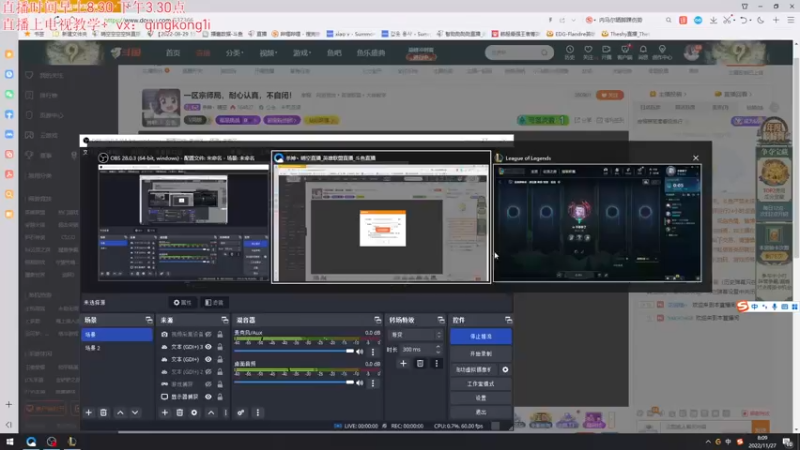The width and height of the screenshot is (800, 450).
Task: Mute the Mic/Aux speaker icon
Action: (360, 352)
